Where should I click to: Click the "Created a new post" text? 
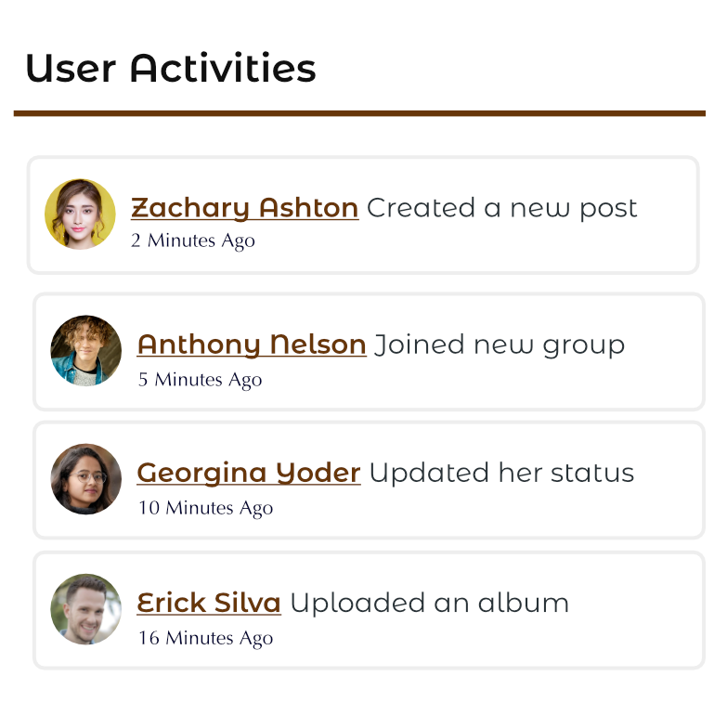click(x=502, y=208)
